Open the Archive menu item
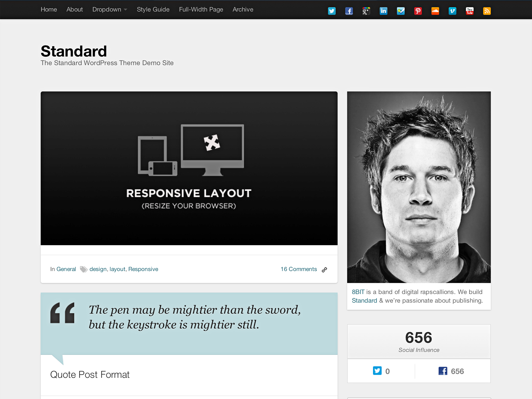 243,9
